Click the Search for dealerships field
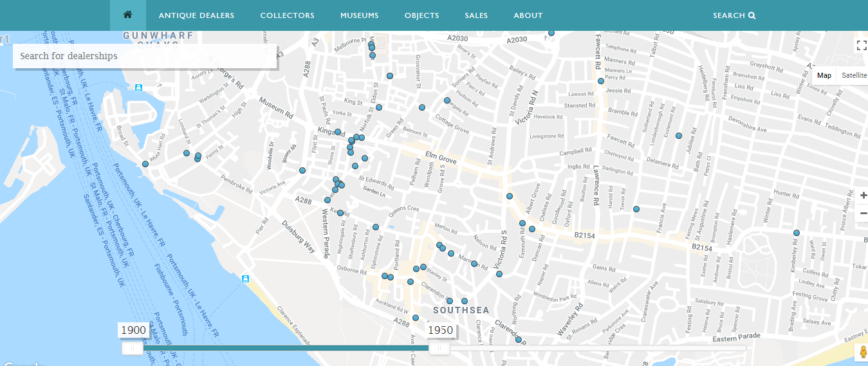This screenshot has height=366, width=868. (x=145, y=56)
